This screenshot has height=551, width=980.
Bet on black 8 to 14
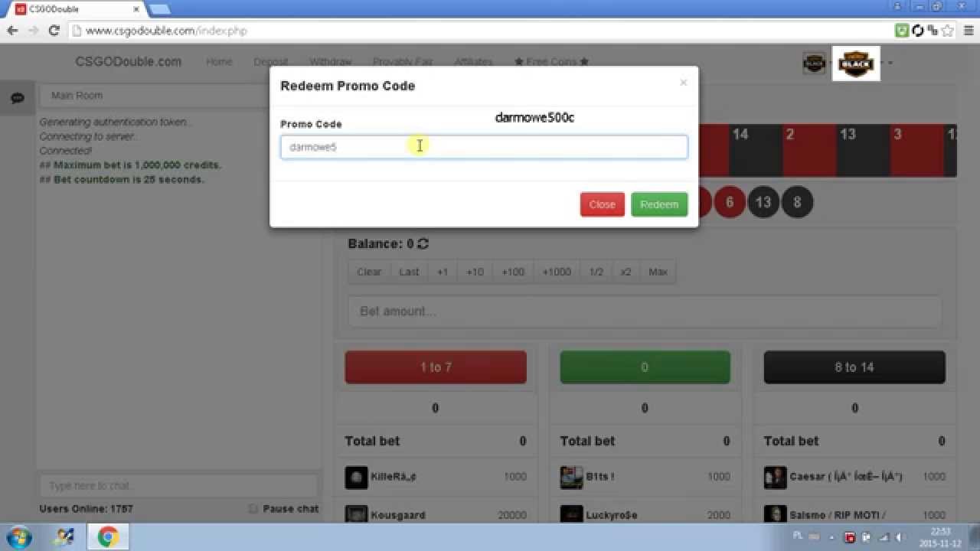click(854, 367)
